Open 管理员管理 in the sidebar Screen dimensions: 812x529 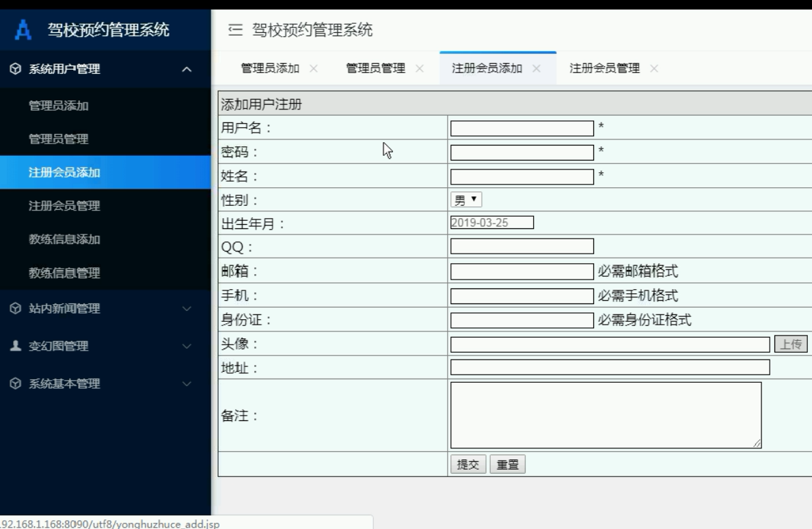point(106,139)
